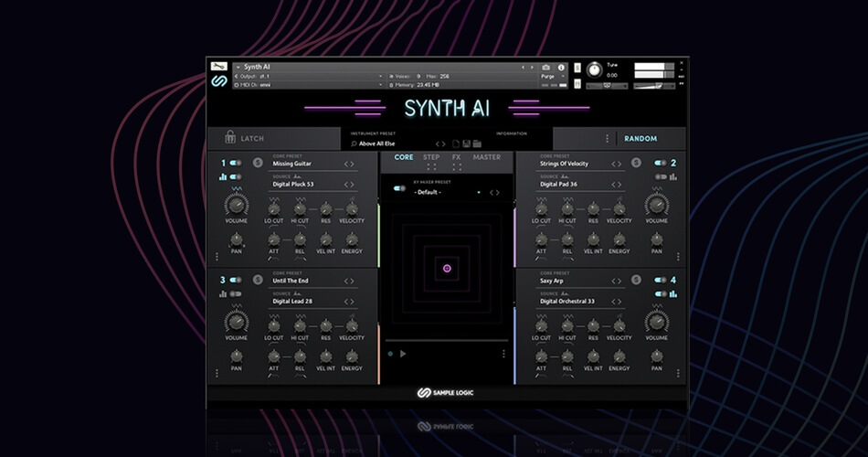Screen dimensions: 868x457
Task: Click core 2 step sequencer bars icon
Action: point(673,177)
